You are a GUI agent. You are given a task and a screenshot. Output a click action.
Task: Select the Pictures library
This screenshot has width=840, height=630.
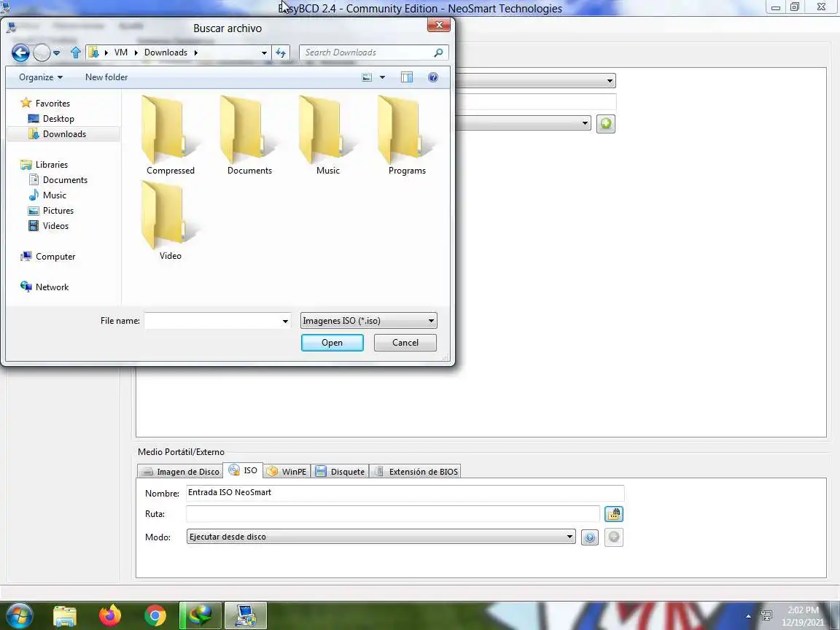coord(58,211)
